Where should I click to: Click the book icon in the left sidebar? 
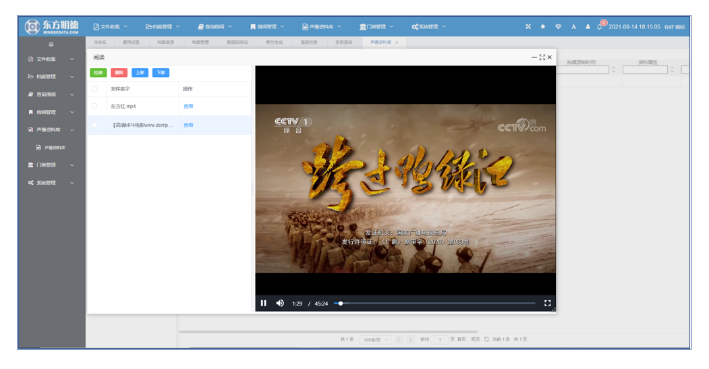[x=30, y=94]
